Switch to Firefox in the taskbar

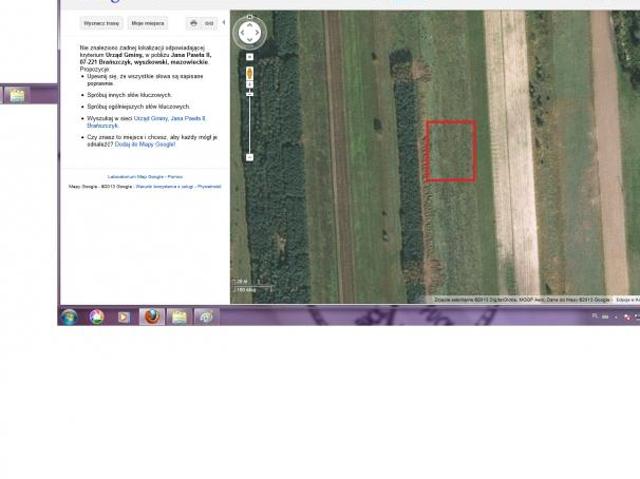152,317
